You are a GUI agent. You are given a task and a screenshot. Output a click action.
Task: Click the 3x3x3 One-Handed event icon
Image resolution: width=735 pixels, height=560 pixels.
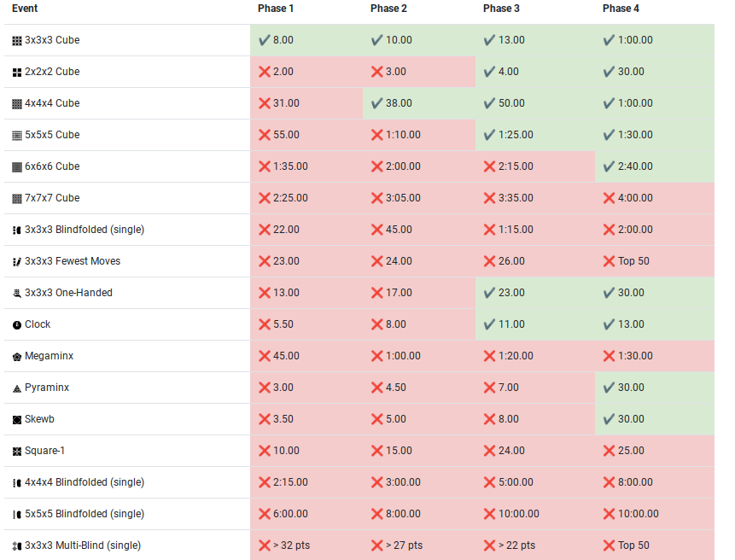coord(17,294)
